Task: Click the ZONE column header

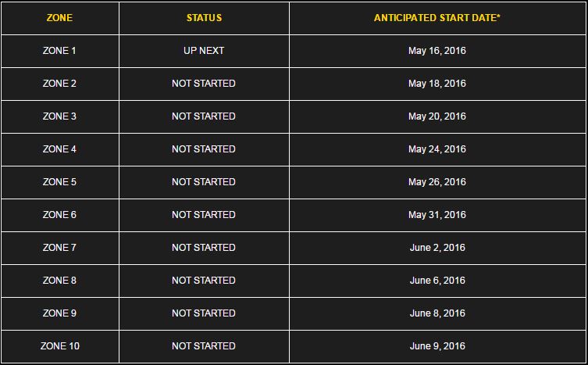Action: [x=59, y=18]
